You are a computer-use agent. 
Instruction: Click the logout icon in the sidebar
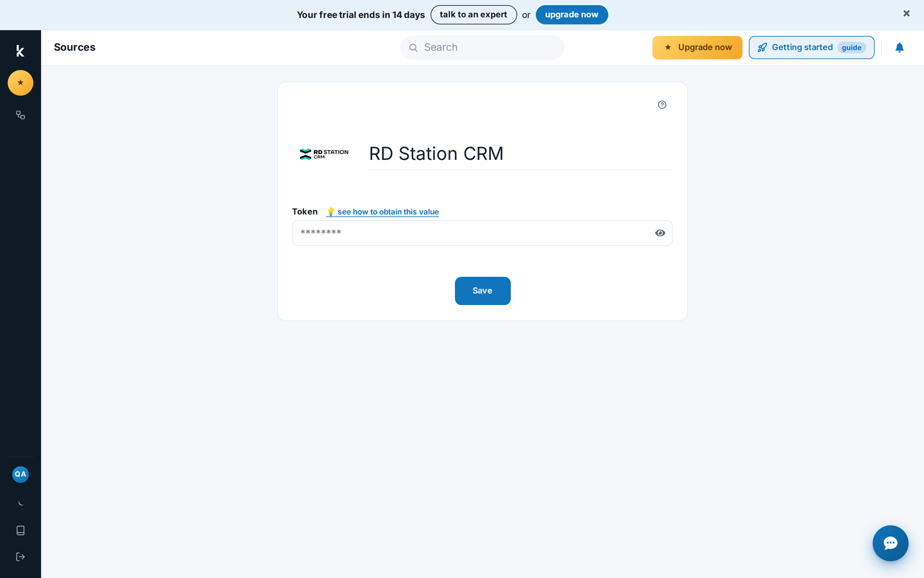pos(21,557)
